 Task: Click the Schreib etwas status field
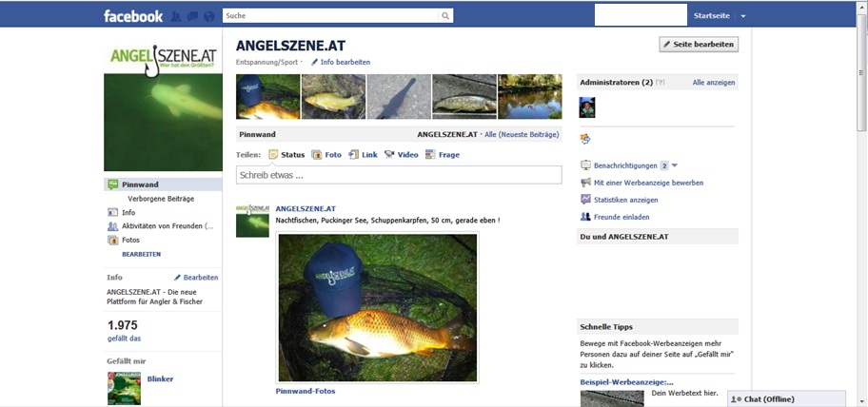tap(398, 175)
